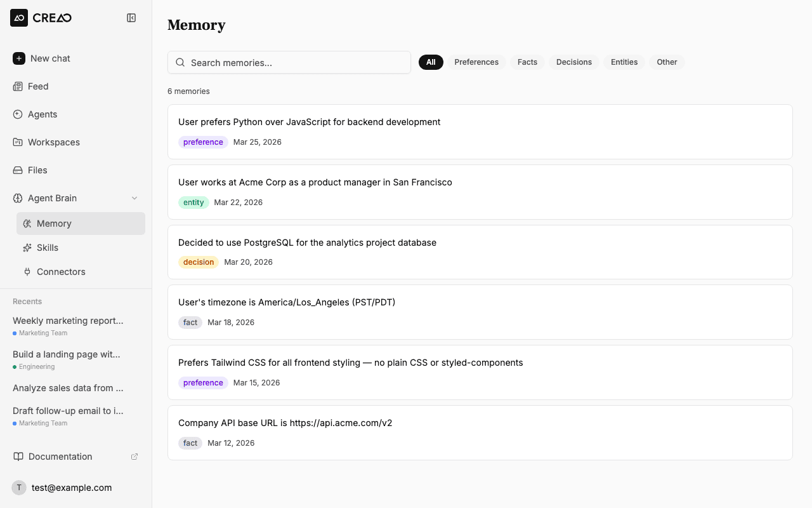The image size is (812, 508).
Task: Focus the Search memories field
Action: tap(289, 62)
